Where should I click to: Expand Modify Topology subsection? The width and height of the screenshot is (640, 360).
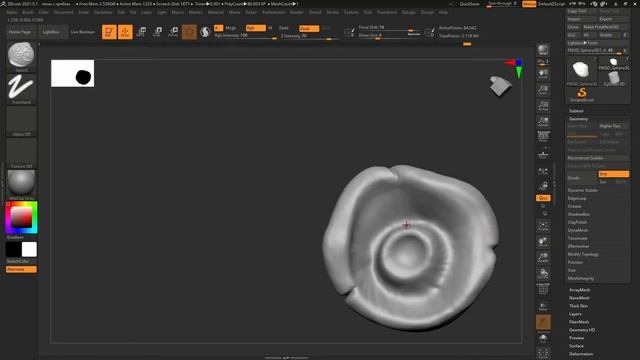coord(583,254)
